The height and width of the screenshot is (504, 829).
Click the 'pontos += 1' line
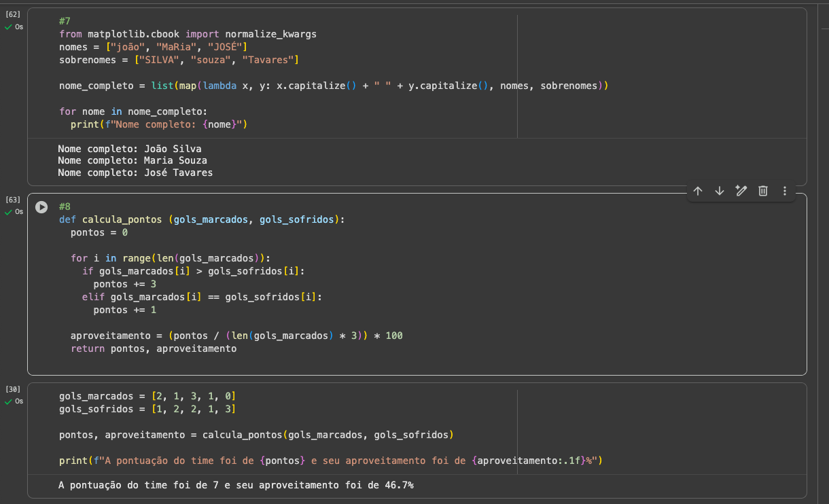[x=124, y=310]
